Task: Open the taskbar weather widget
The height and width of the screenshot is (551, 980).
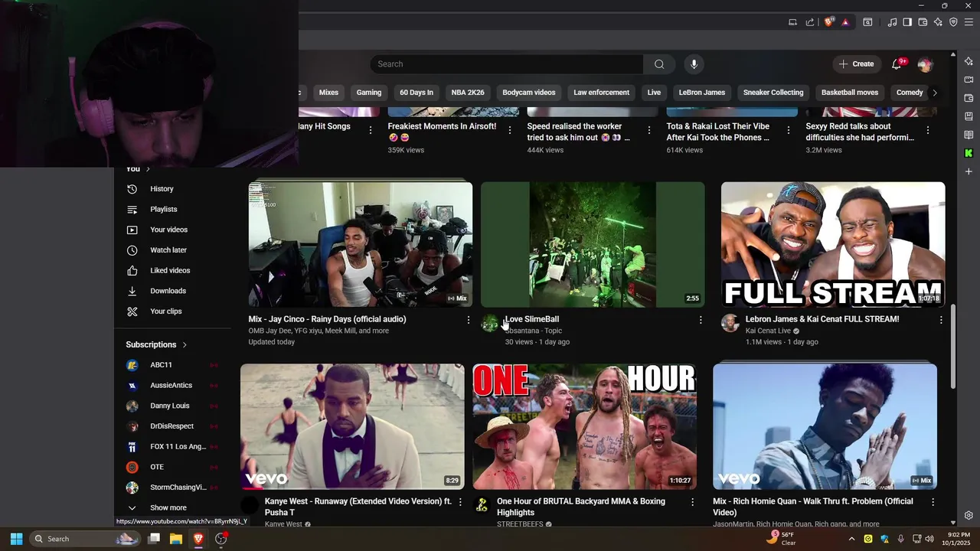Action: (782, 539)
